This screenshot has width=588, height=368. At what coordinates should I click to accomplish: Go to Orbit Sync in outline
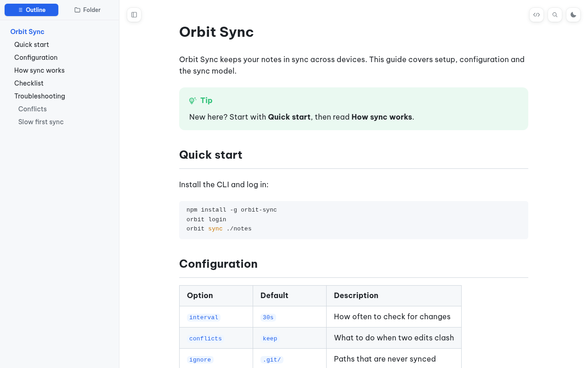pos(28,32)
